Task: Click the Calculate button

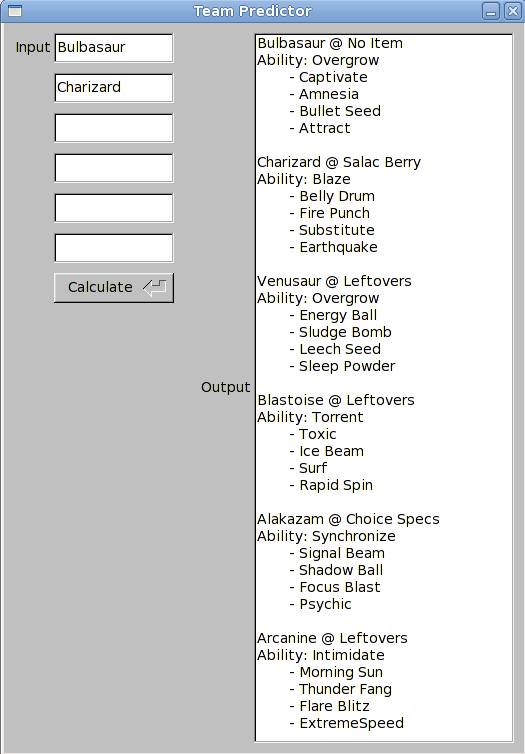Action: (x=114, y=288)
